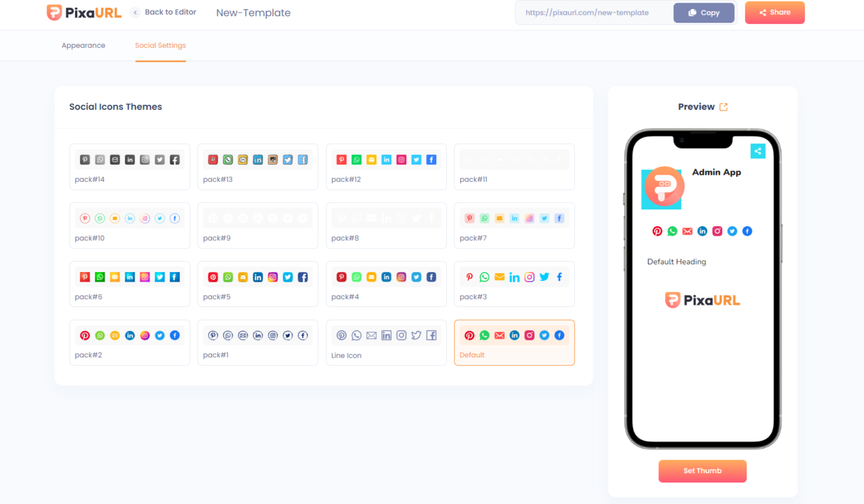The height and width of the screenshot is (504, 864).
Task: Click the Set Thumb button
Action: pos(702,471)
